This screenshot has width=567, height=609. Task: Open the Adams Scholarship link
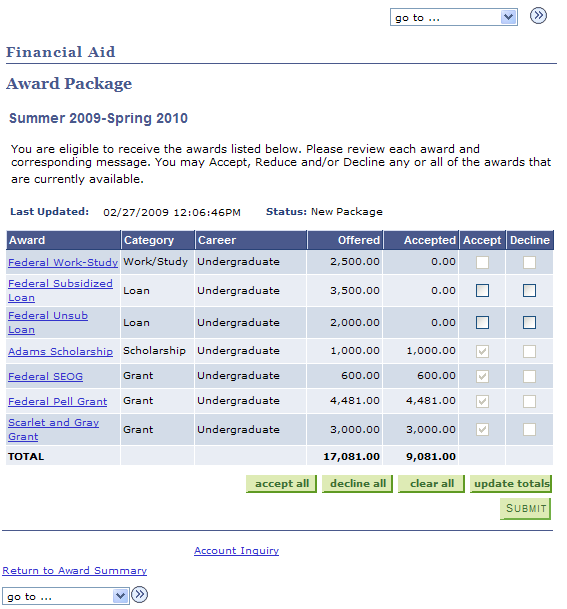60,351
